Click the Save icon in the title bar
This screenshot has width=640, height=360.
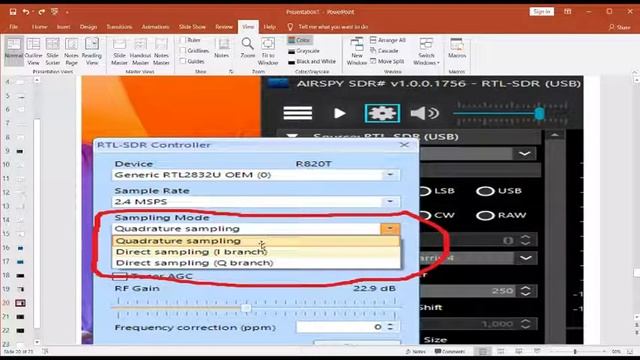13,12
